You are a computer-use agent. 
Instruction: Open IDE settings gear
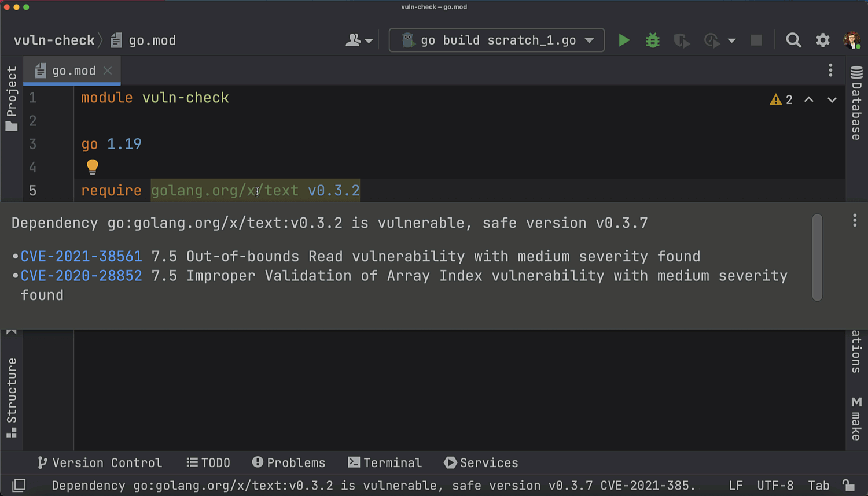822,40
